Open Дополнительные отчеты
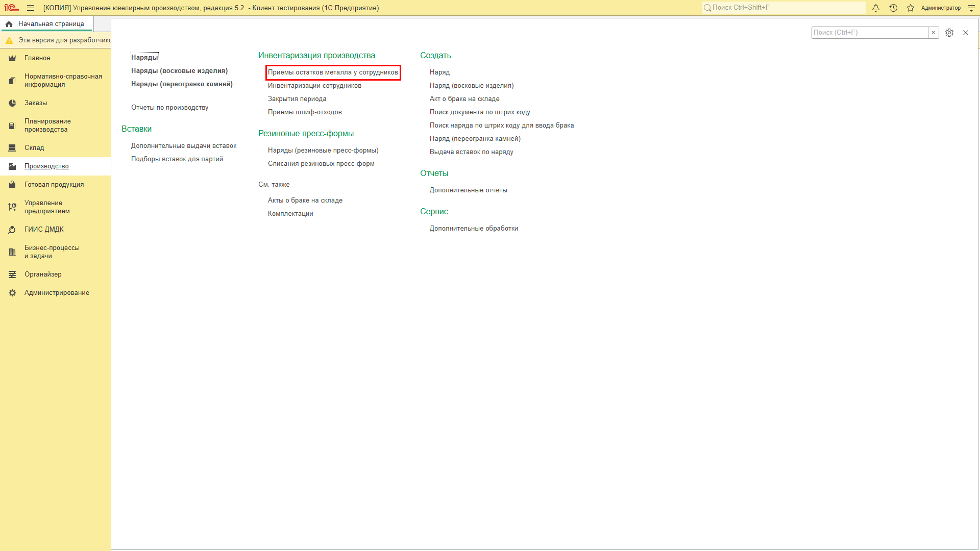 tap(469, 190)
